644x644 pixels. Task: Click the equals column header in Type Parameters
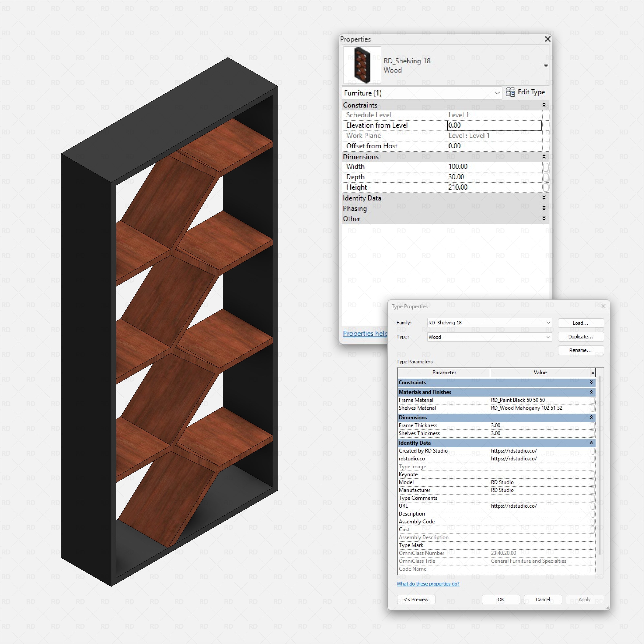(x=593, y=373)
